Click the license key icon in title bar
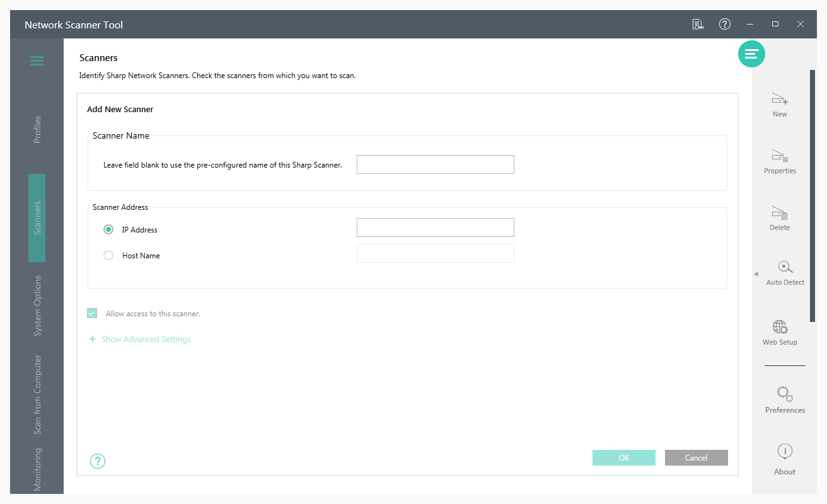Viewport: 827px width, 504px height. tap(697, 25)
